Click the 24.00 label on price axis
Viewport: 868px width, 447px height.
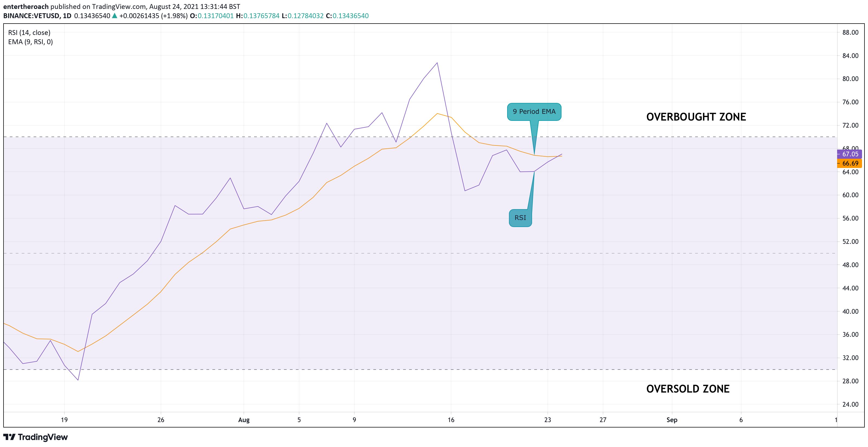tap(850, 404)
